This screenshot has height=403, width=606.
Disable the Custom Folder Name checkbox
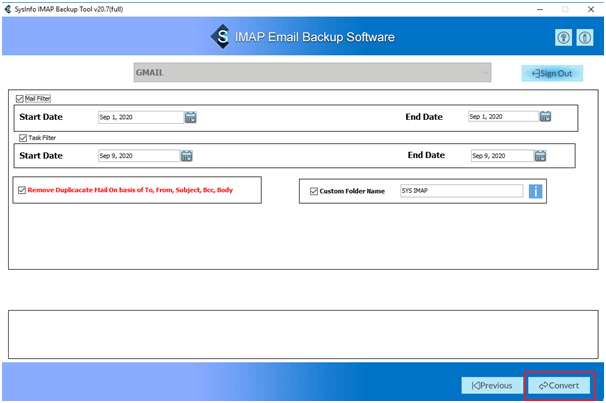pyautogui.click(x=314, y=191)
